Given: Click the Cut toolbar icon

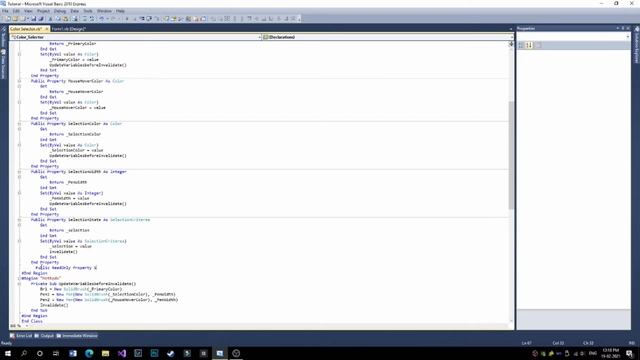Looking at the screenshot, I should pyautogui.click(x=51, y=19).
